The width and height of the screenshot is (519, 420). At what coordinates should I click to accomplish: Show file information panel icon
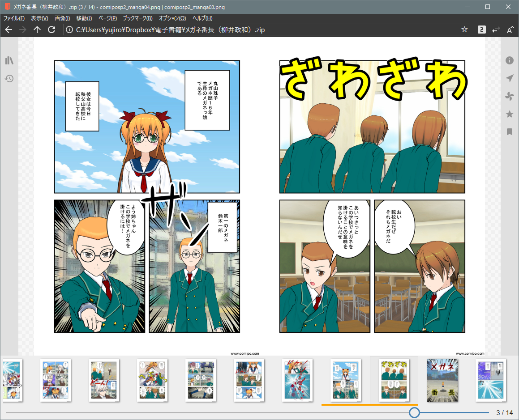tap(510, 60)
